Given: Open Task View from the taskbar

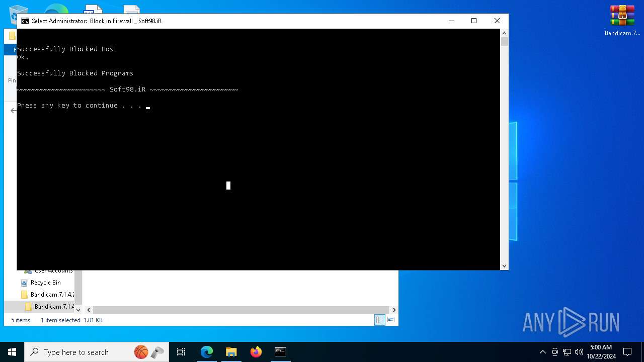Looking at the screenshot, I should click(x=181, y=352).
